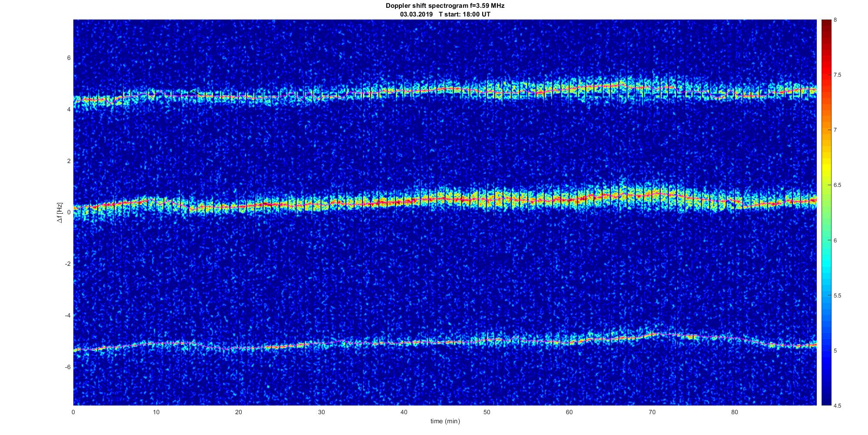Viewport: 868px width, 435px height.
Task: Click colorbar tick label '7'
Action: [835, 130]
